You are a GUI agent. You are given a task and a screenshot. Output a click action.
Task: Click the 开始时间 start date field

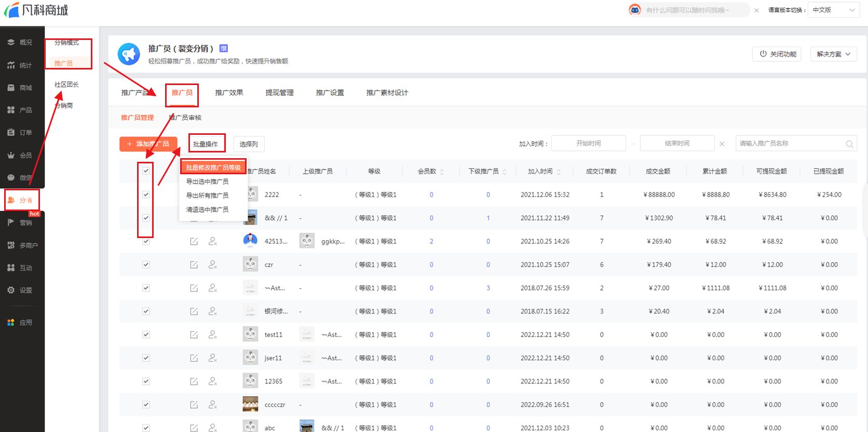click(589, 144)
